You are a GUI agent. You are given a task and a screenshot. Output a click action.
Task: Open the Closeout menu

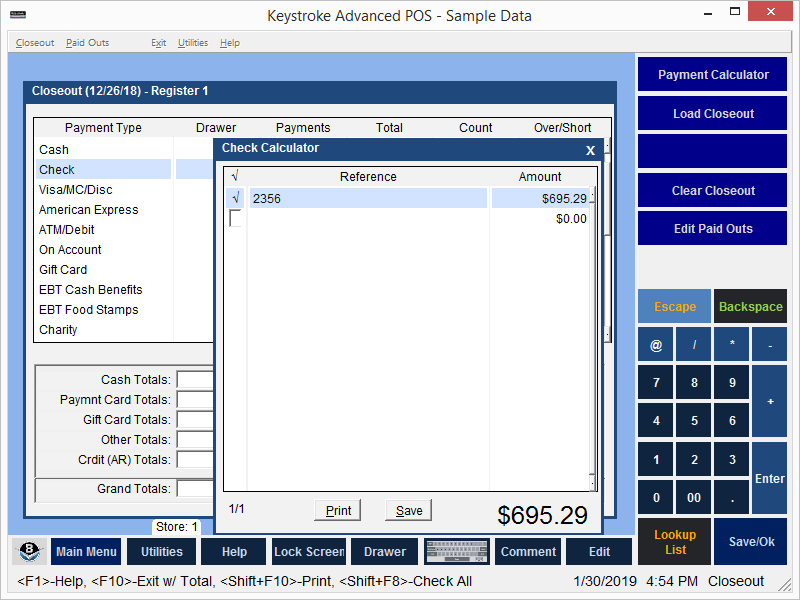click(35, 43)
